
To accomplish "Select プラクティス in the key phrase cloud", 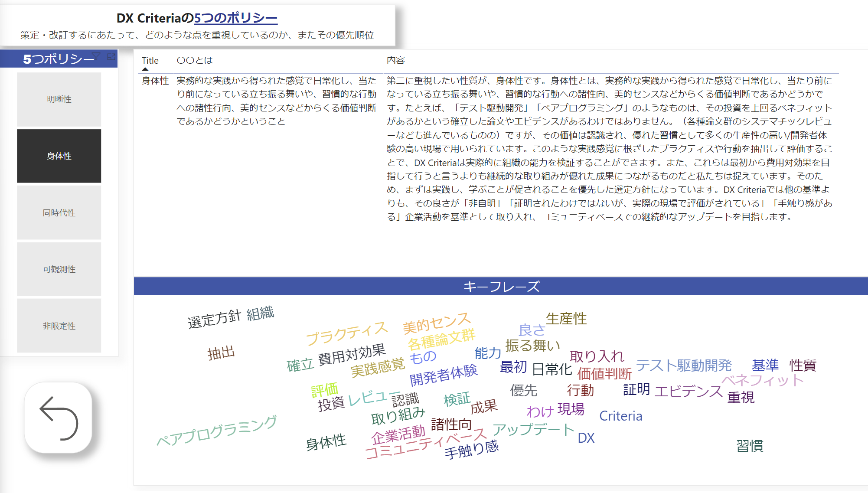I will [x=346, y=333].
